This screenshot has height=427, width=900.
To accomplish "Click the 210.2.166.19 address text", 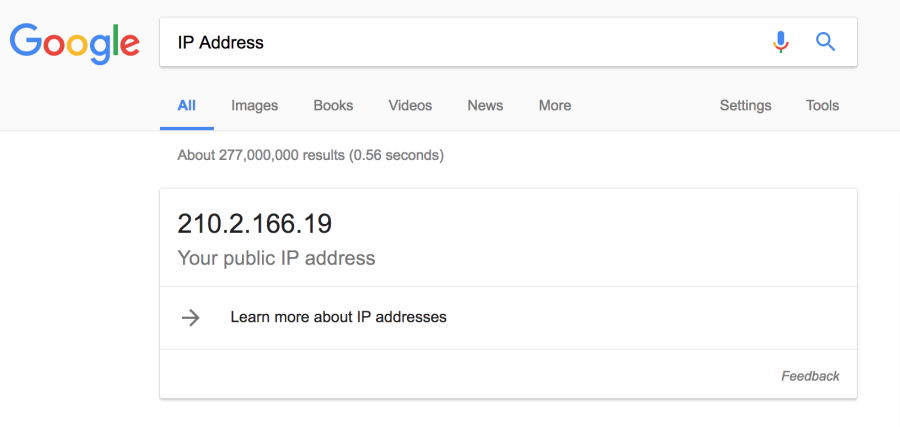I will (x=254, y=224).
